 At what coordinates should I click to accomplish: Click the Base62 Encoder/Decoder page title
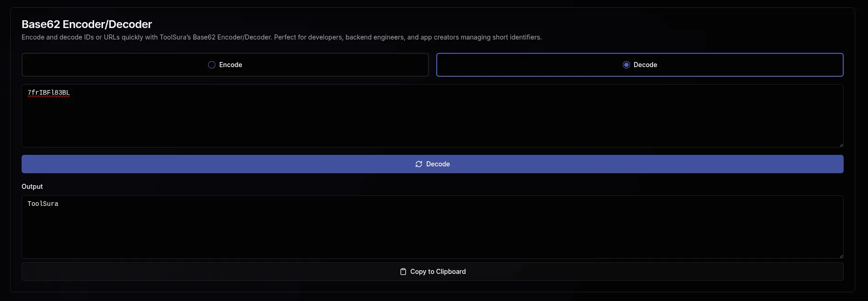click(x=87, y=24)
